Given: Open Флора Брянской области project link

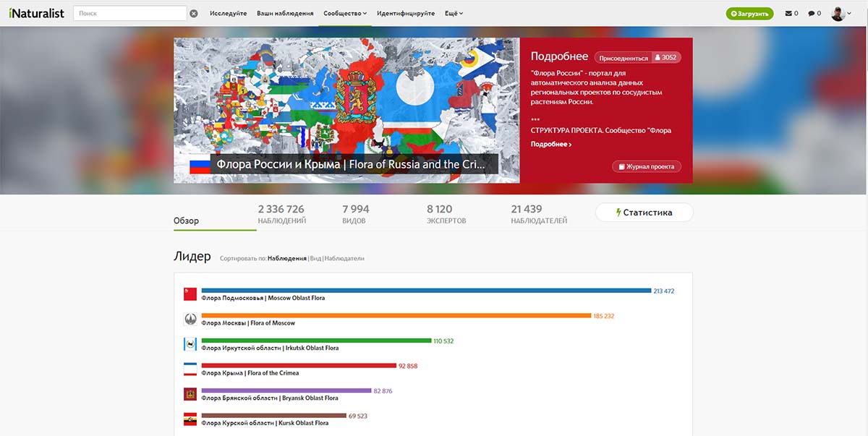Looking at the screenshot, I should click(270, 398).
